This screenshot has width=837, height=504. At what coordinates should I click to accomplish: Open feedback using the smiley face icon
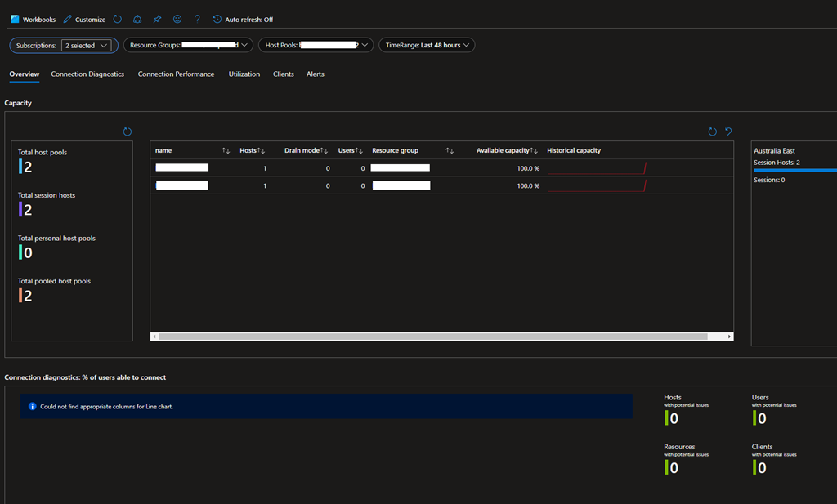(177, 19)
